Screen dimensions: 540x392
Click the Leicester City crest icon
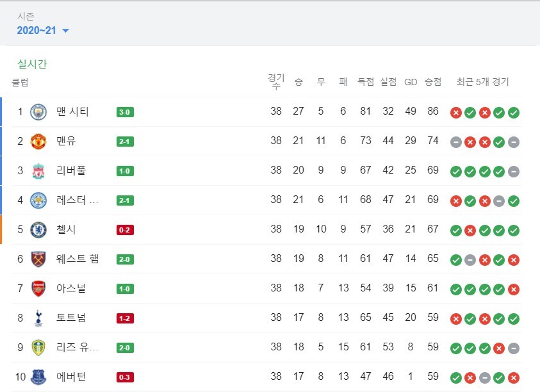click(x=38, y=200)
